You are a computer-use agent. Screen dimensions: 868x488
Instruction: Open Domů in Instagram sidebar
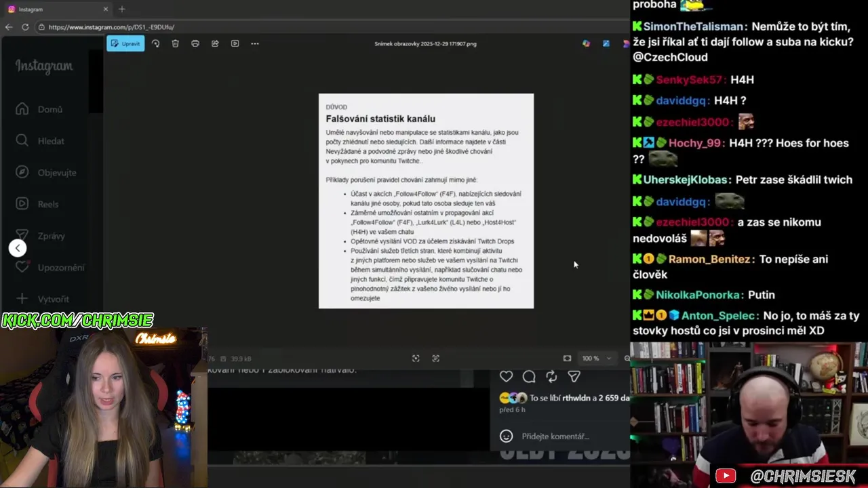[41, 109]
